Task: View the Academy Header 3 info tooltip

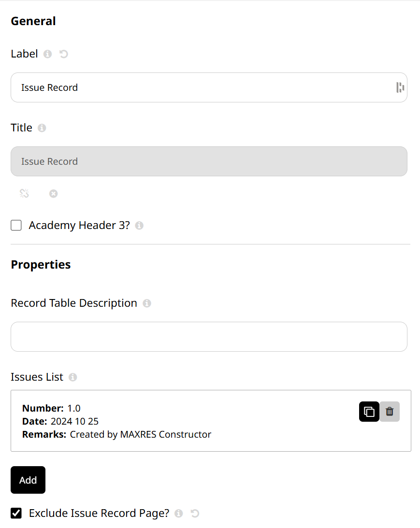Action: click(x=139, y=225)
